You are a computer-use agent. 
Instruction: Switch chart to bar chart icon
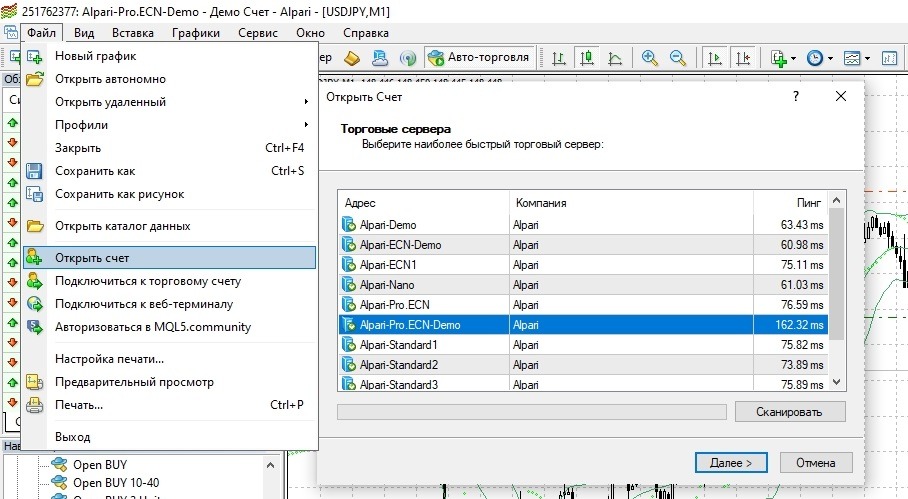pyautogui.click(x=559, y=58)
